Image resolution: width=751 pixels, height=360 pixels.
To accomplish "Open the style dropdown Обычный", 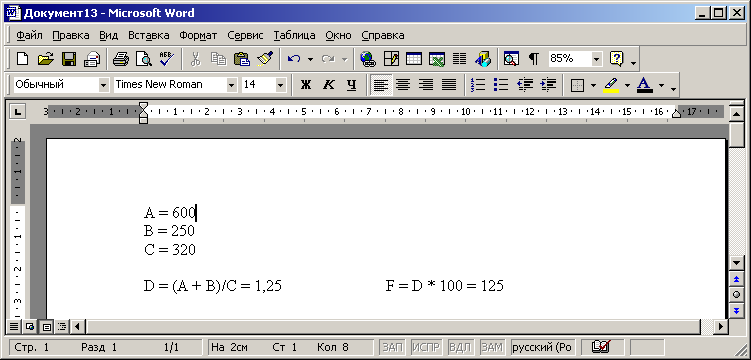I will 103,85.
